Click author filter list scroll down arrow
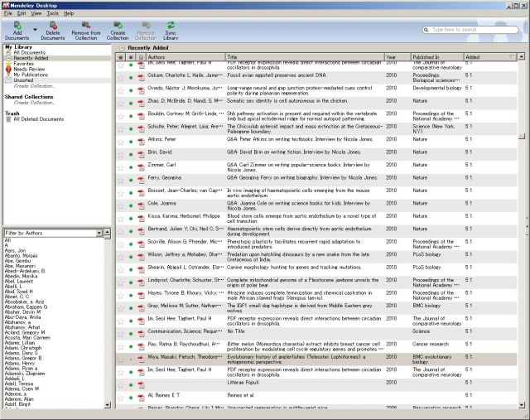This screenshot has height=420, width=530. 107,404
